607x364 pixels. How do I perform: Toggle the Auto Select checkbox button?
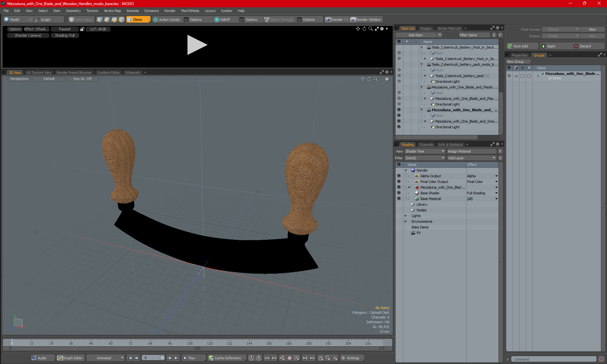pos(81,20)
